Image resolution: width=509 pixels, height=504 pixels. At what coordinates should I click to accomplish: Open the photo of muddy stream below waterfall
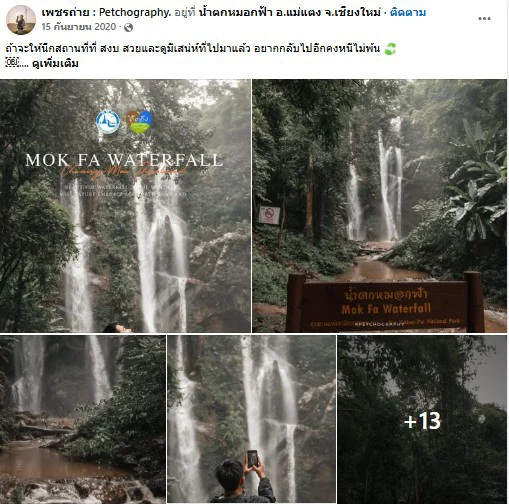pos(83,419)
